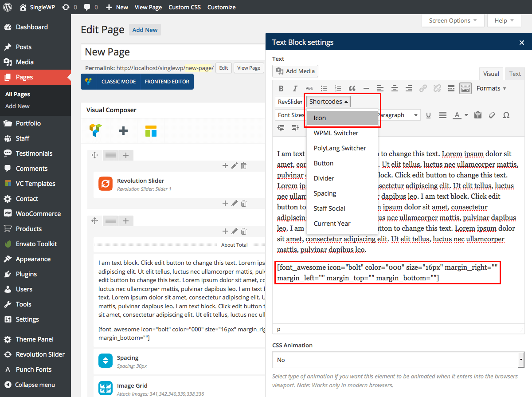Insert a blockquote

352,88
